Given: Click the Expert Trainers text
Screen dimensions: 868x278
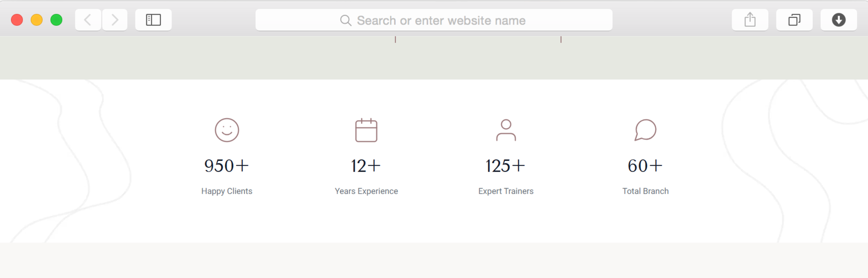Looking at the screenshot, I should tap(506, 191).
